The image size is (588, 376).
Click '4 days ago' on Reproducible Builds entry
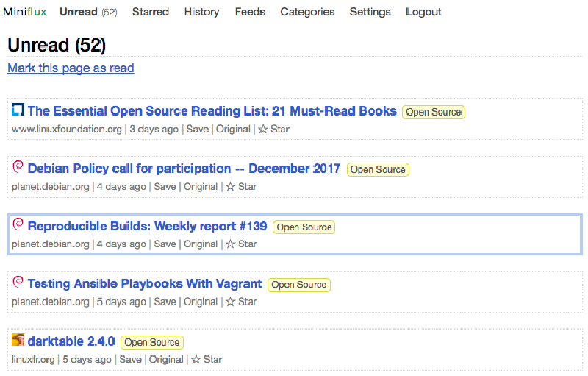click(121, 244)
